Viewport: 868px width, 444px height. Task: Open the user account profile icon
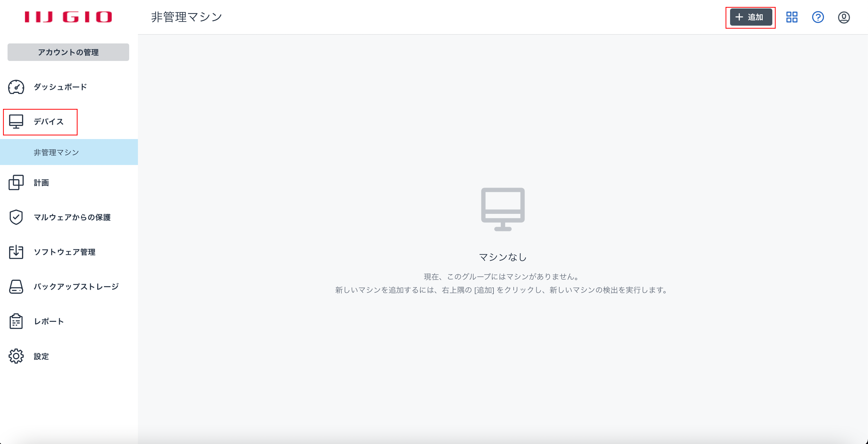pos(844,17)
